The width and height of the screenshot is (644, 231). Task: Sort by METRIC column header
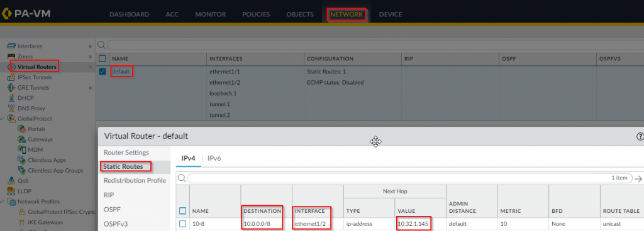pyautogui.click(x=511, y=211)
